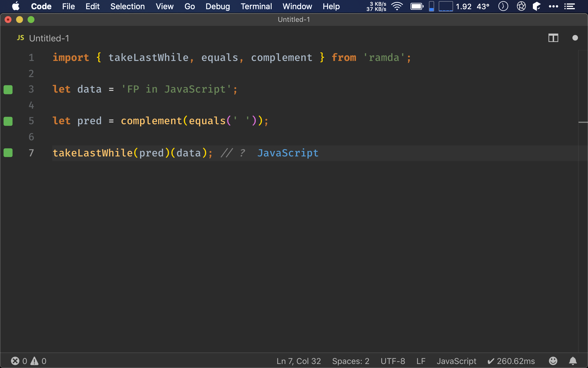The width and height of the screenshot is (588, 368).
Task: Change end of line sequence LF
Action: [421, 361]
